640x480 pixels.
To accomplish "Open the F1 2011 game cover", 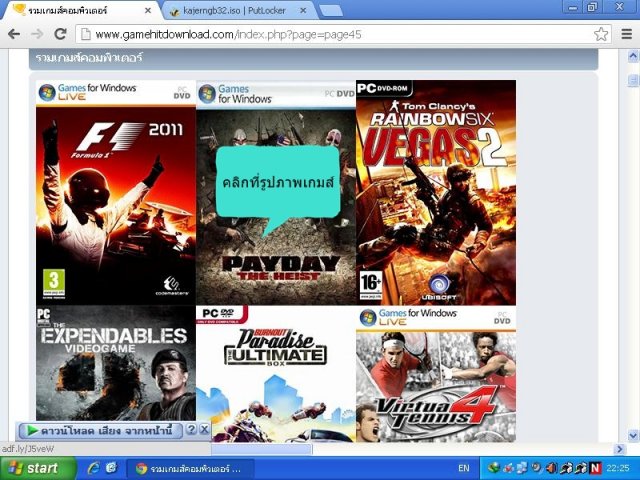I will pyautogui.click(x=116, y=193).
